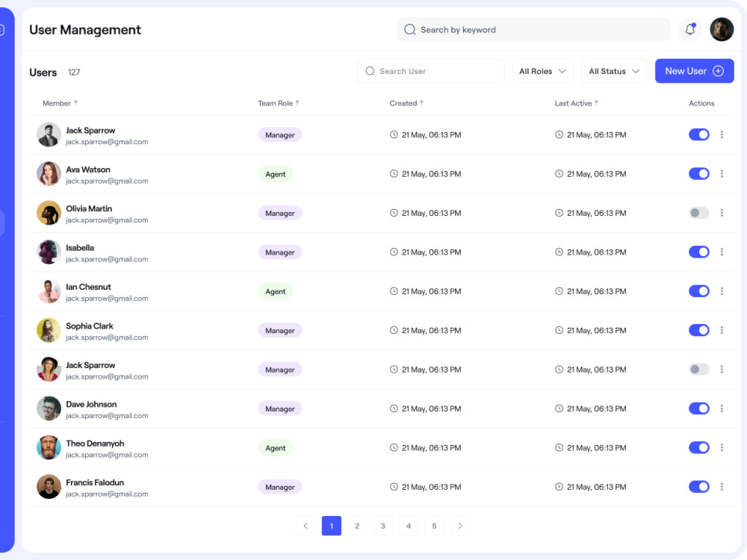Screen dimensions: 747x560
Task: Click the Search User field
Action: [431, 71]
